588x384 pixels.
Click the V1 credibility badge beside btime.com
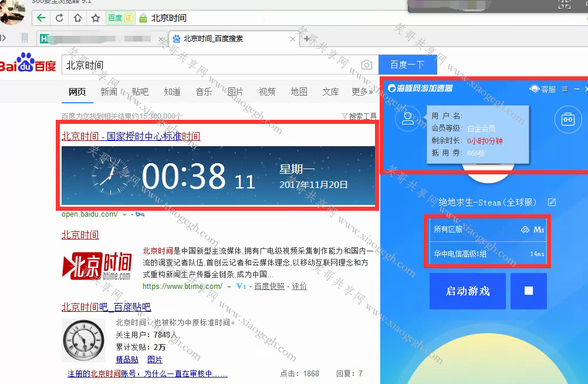(241, 287)
